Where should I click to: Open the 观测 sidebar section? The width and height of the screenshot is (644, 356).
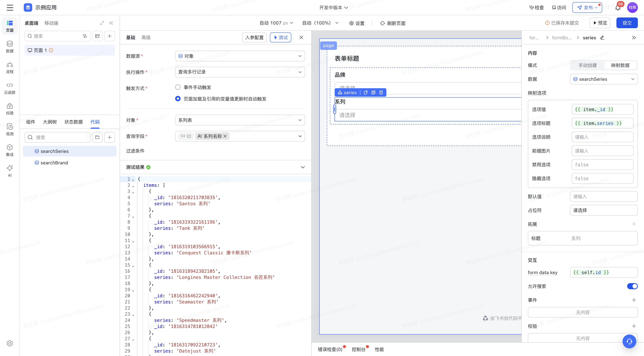point(10,130)
